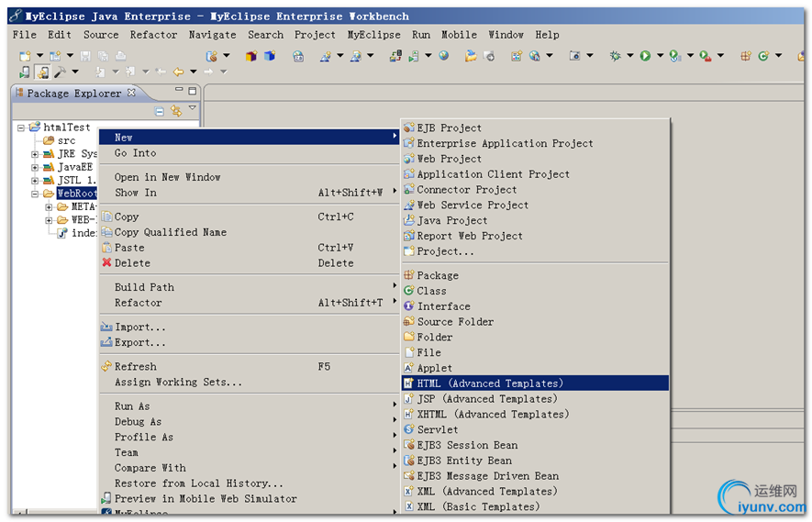Collapse the htmlTest project tree node

coord(20,128)
